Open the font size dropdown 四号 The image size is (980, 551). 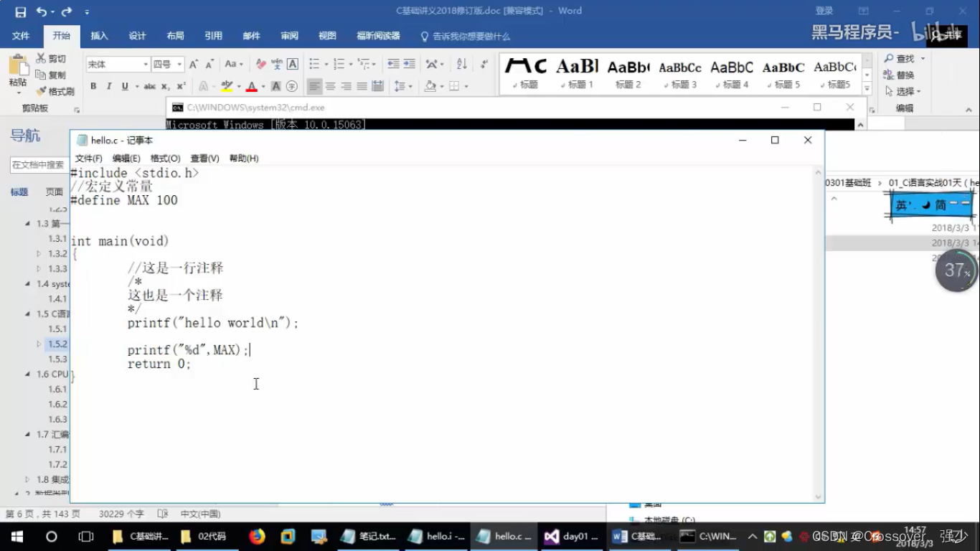[x=179, y=65]
